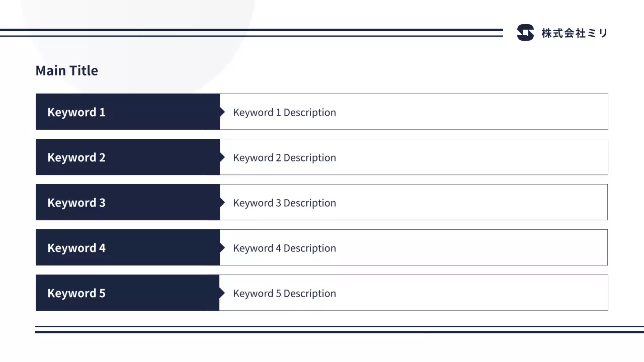Click the Keyword 2 Description text
This screenshot has height=362, width=644.
click(284, 157)
